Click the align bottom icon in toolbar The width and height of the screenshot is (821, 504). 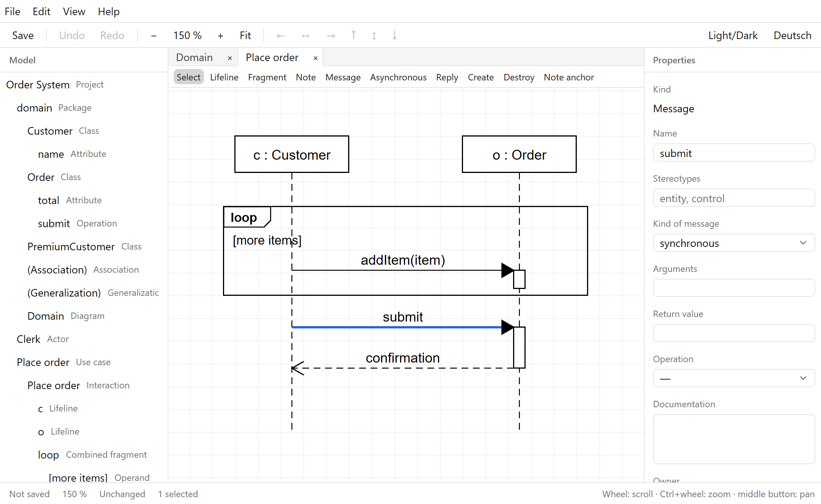point(394,35)
